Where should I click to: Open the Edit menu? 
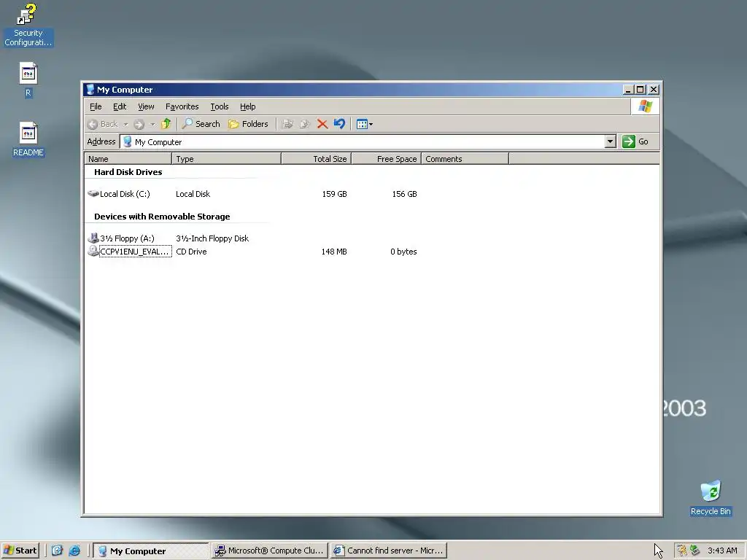coord(120,106)
